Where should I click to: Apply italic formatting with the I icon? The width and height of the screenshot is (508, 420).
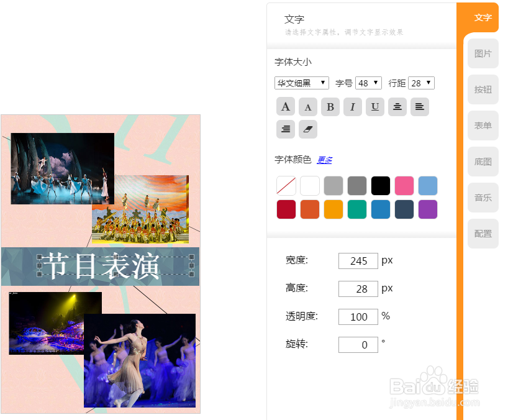click(353, 106)
